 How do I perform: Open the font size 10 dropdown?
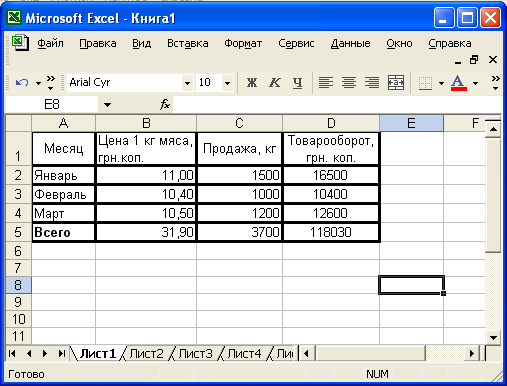click(227, 83)
